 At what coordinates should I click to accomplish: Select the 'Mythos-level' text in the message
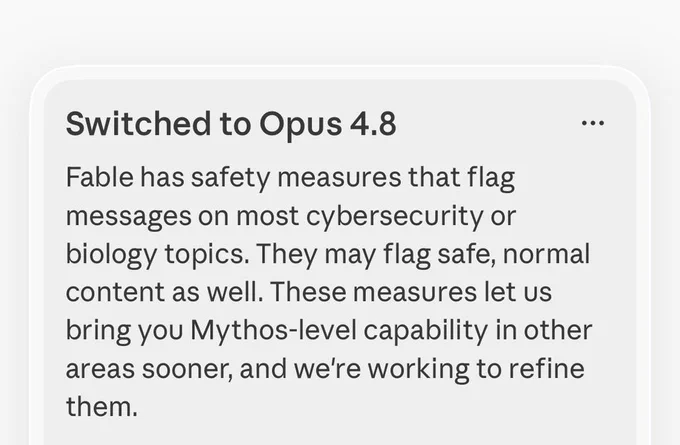(273, 330)
